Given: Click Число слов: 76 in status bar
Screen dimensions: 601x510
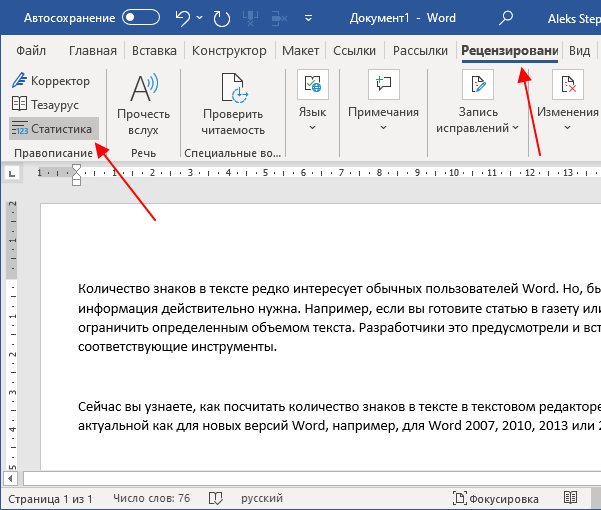Looking at the screenshot, I should tap(151, 498).
